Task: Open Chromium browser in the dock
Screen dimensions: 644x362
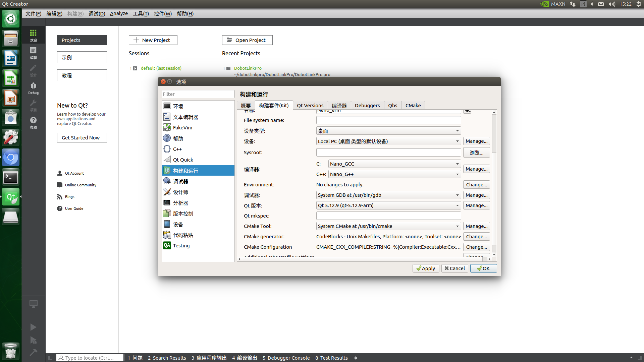Action: [x=11, y=158]
